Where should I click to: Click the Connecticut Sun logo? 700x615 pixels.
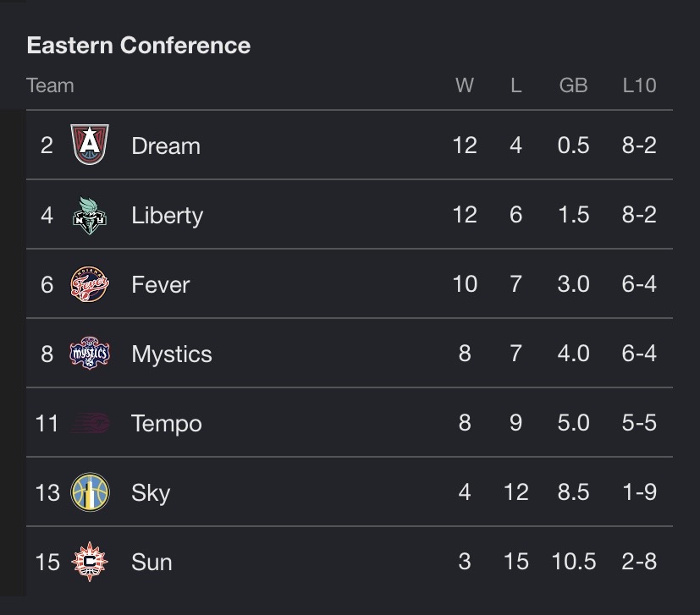click(x=90, y=562)
